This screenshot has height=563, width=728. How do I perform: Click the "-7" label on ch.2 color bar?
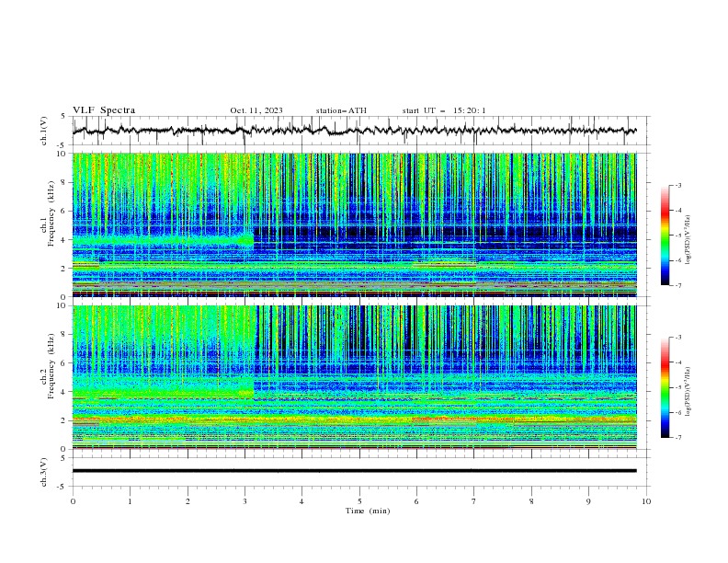(x=678, y=437)
